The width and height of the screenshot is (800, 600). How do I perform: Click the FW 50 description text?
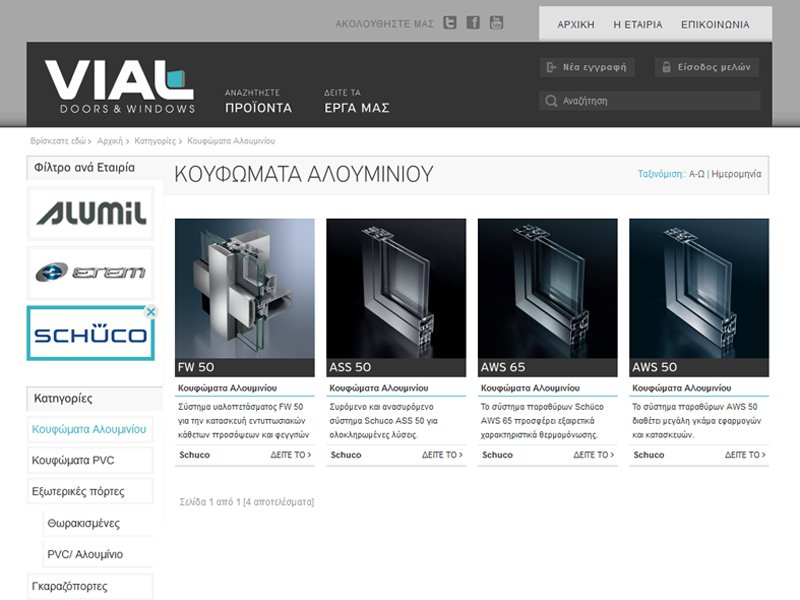(x=243, y=421)
